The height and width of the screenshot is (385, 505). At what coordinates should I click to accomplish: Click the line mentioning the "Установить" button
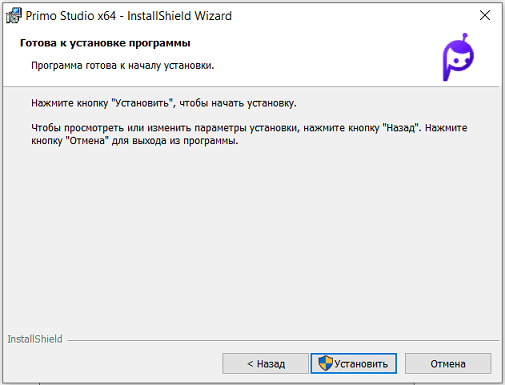164,103
